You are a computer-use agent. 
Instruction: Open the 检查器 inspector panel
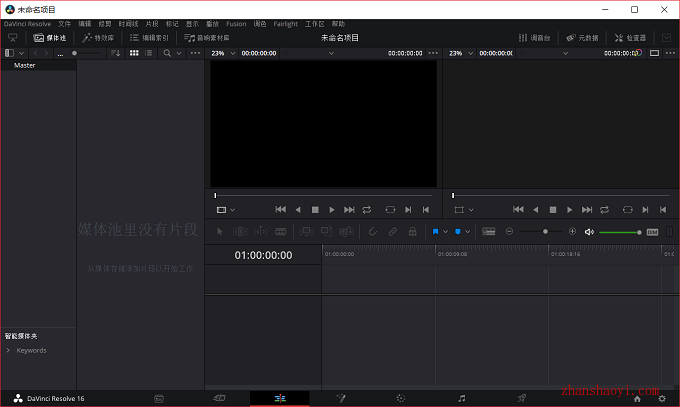630,38
